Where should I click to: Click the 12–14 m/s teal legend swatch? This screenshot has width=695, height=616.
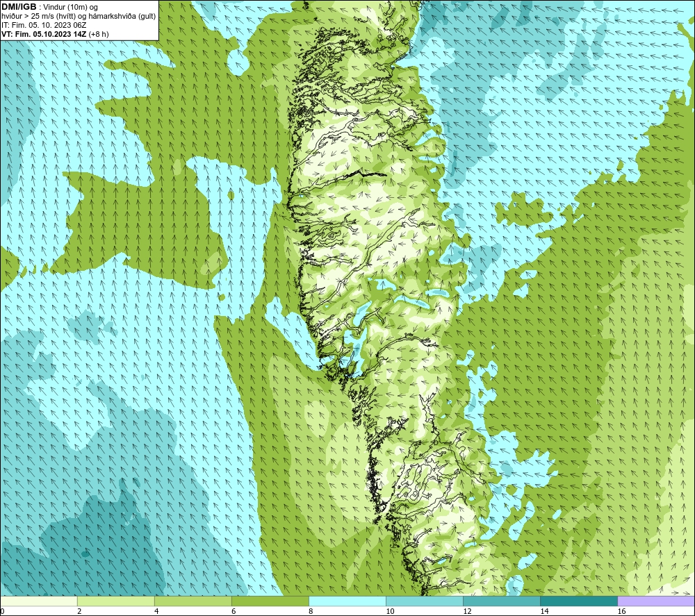click(x=501, y=601)
